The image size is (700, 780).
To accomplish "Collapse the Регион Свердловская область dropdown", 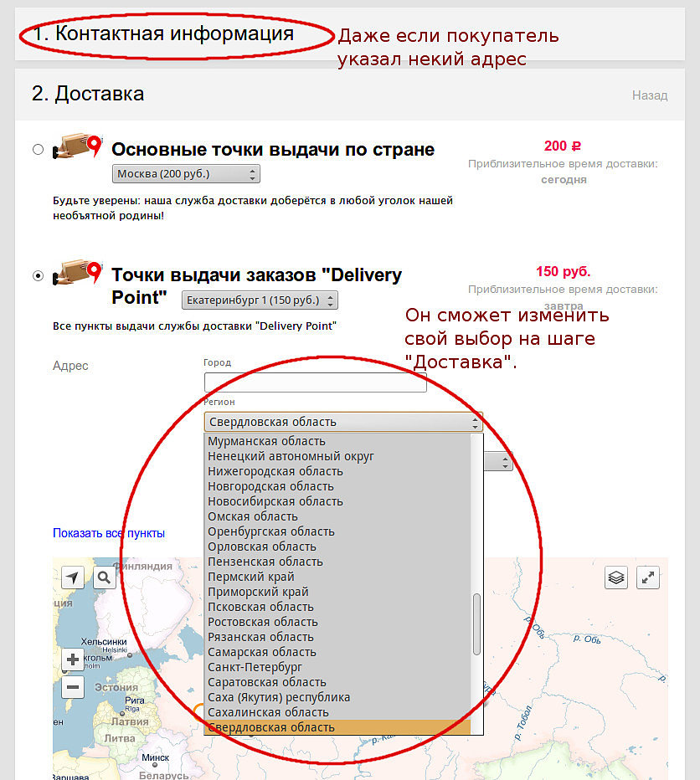I will tap(343, 422).
